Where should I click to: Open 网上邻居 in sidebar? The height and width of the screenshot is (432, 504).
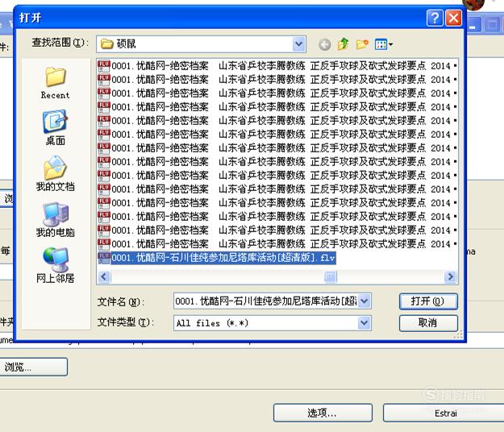[x=56, y=265]
